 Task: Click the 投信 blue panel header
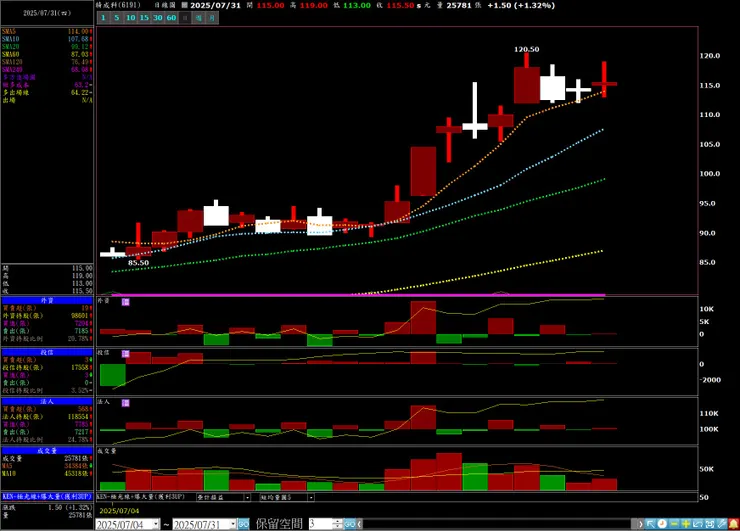click(47, 352)
